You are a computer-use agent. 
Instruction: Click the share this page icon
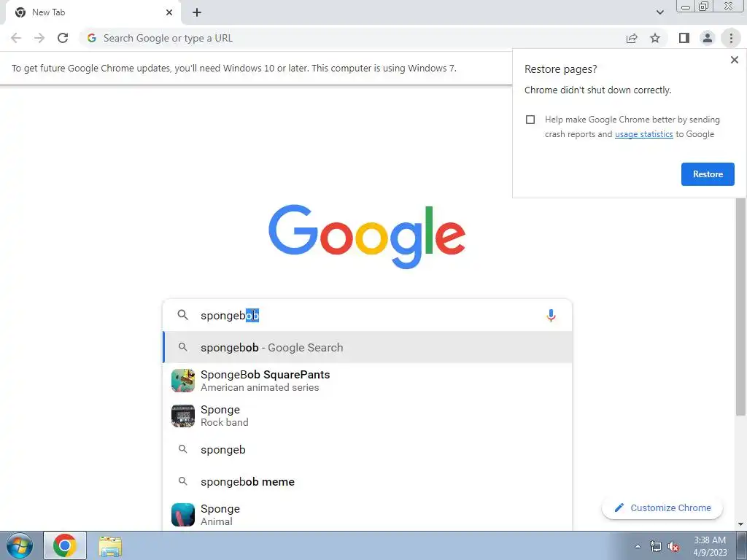632,38
